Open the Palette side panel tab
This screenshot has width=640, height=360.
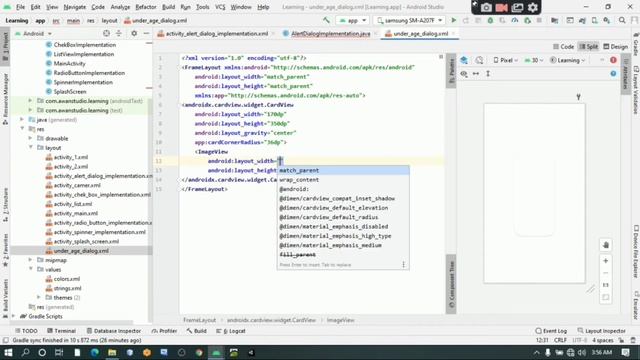click(451, 70)
